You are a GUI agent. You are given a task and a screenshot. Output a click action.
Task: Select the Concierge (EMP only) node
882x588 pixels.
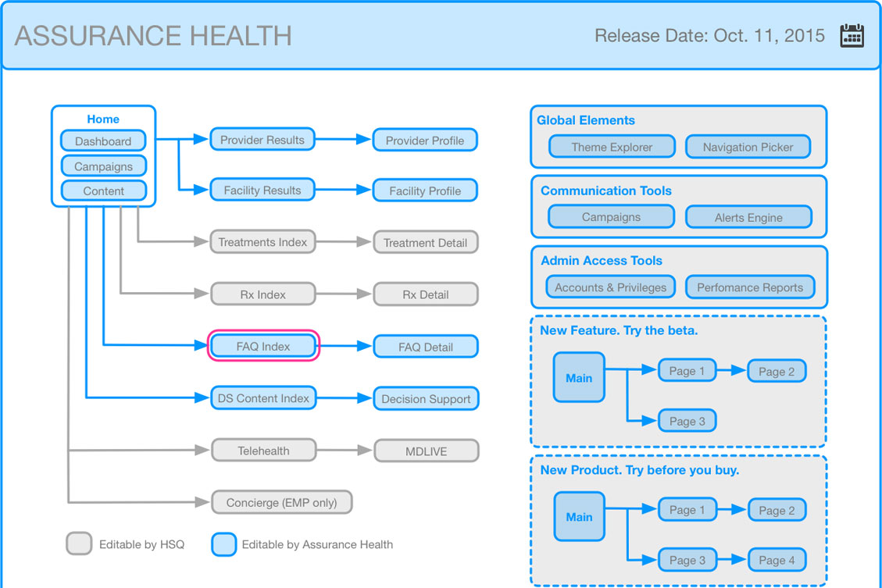[282, 502]
